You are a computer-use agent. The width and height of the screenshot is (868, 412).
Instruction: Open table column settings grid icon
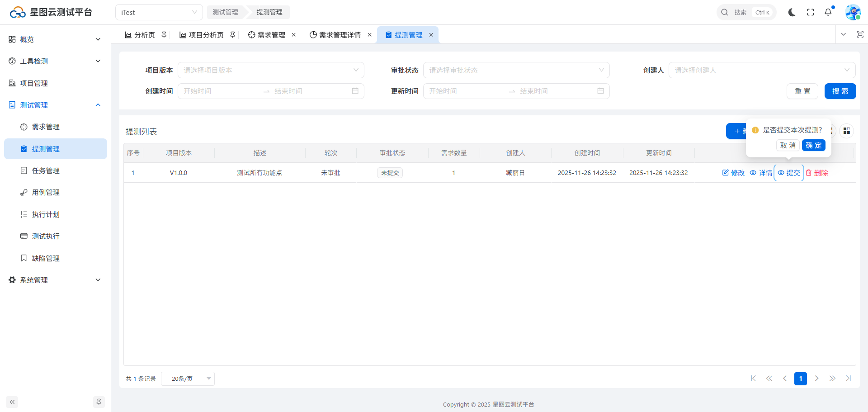pos(846,131)
